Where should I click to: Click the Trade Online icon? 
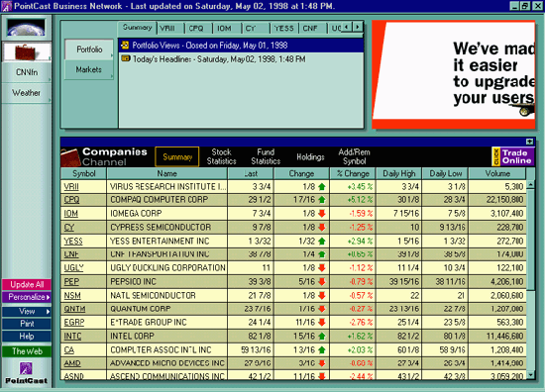[x=512, y=156]
